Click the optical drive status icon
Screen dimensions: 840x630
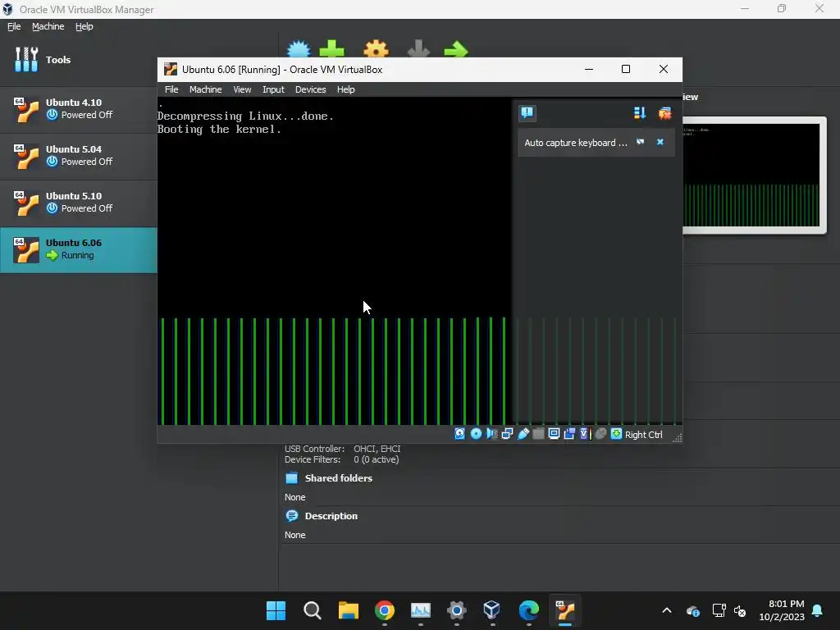point(476,434)
